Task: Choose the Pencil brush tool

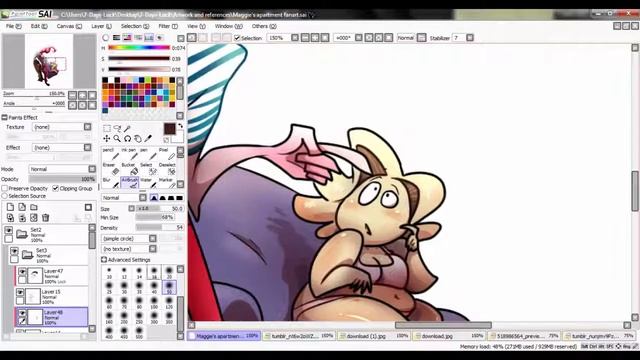Action: point(111,154)
